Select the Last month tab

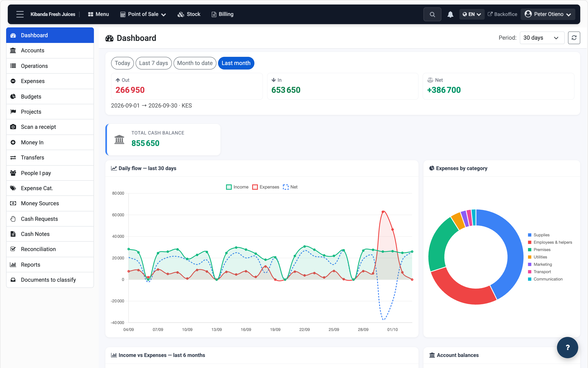coord(236,63)
